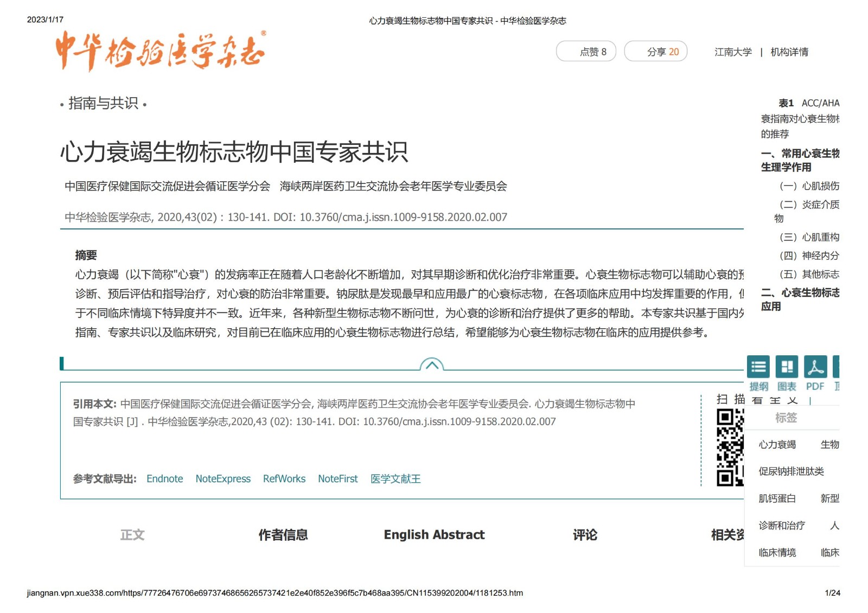Image resolution: width=868 pixels, height=613 pixels.
Task: Export citation to 医学文献王
Action: point(395,479)
